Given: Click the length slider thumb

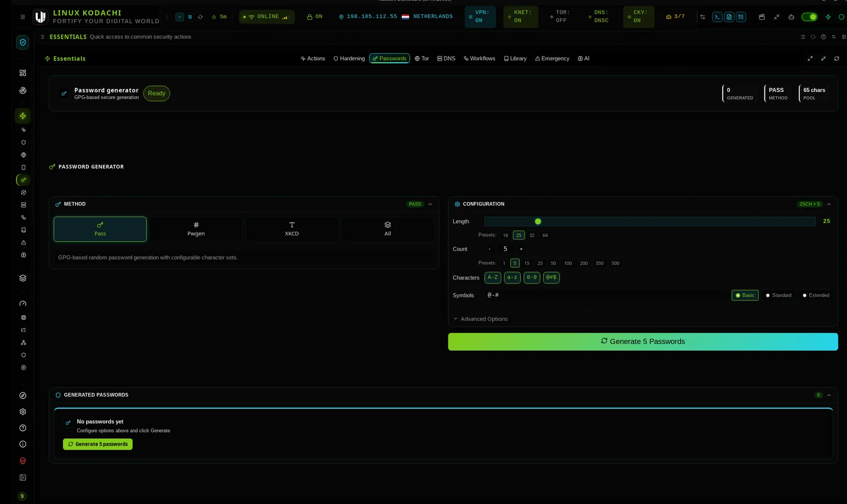Looking at the screenshot, I should 538,222.
